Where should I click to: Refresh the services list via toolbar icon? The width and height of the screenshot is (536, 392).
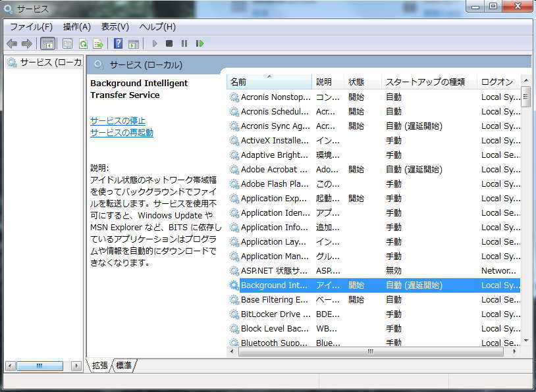point(83,43)
